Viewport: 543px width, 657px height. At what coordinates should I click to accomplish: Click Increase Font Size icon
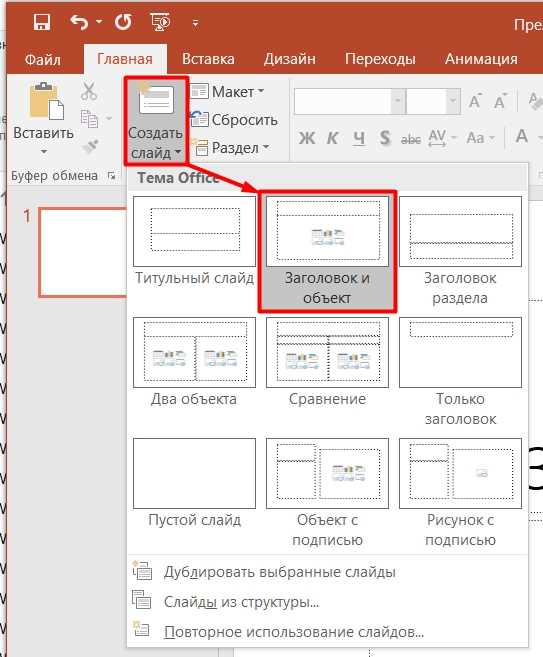475,101
